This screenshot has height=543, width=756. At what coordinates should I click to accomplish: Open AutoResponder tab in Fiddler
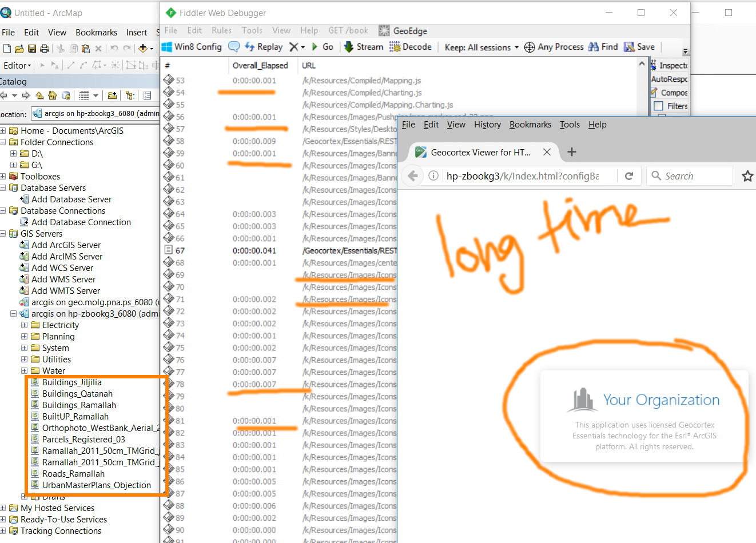click(669, 79)
